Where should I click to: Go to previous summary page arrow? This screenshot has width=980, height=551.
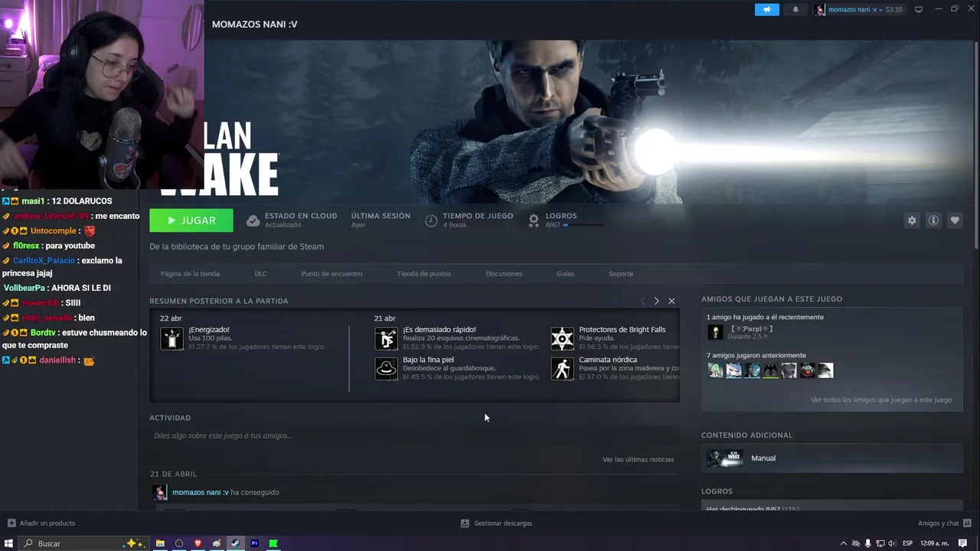(x=642, y=301)
